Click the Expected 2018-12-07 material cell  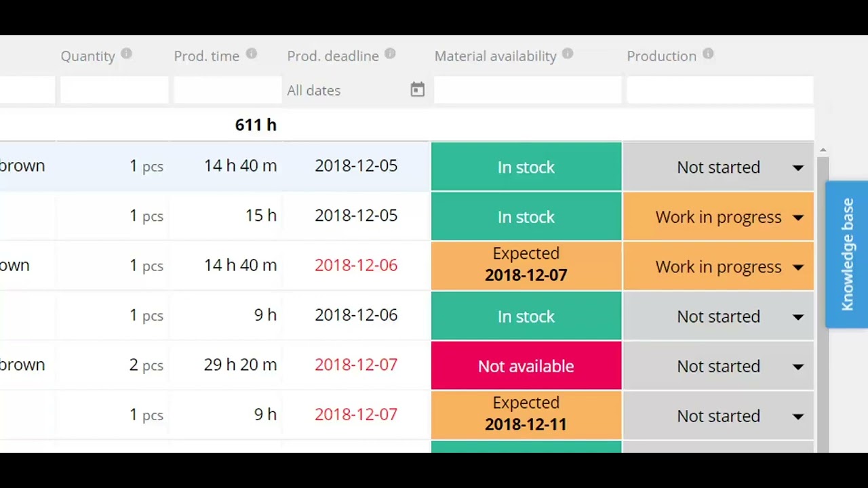click(x=526, y=266)
